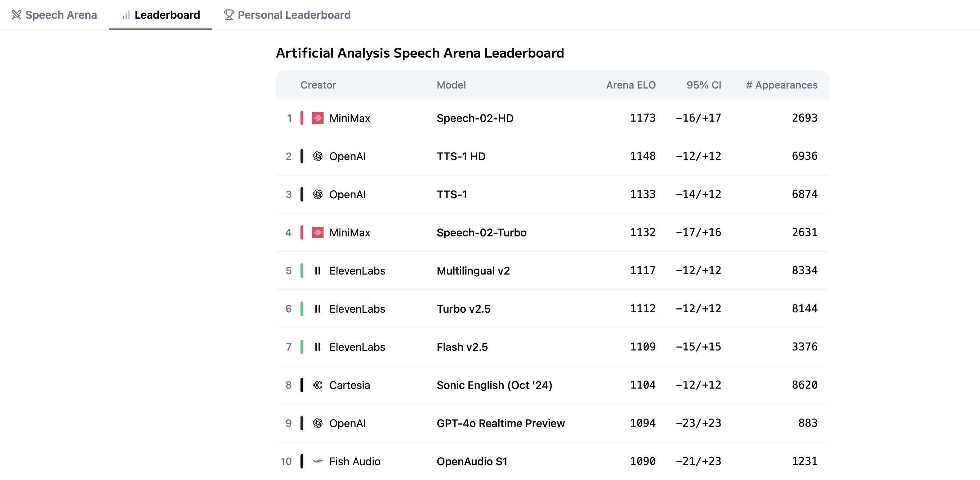Viewport: 980px width, 480px height.
Task: Open the Personal Leaderboard tab
Action: [x=287, y=15]
